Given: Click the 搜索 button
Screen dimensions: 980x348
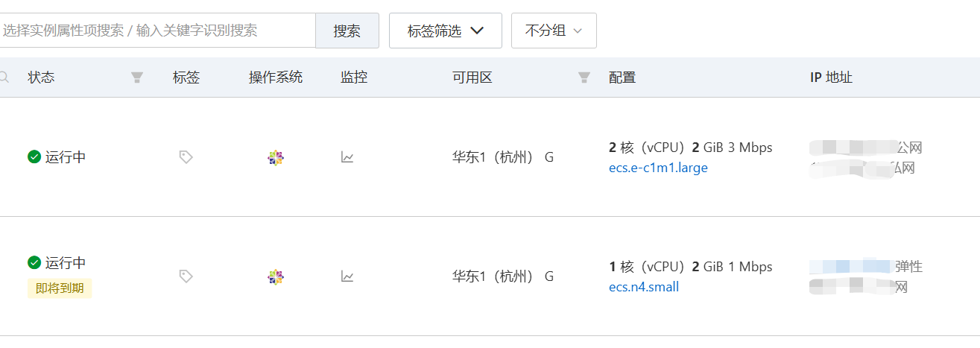Looking at the screenshot, I should [347, 31].
